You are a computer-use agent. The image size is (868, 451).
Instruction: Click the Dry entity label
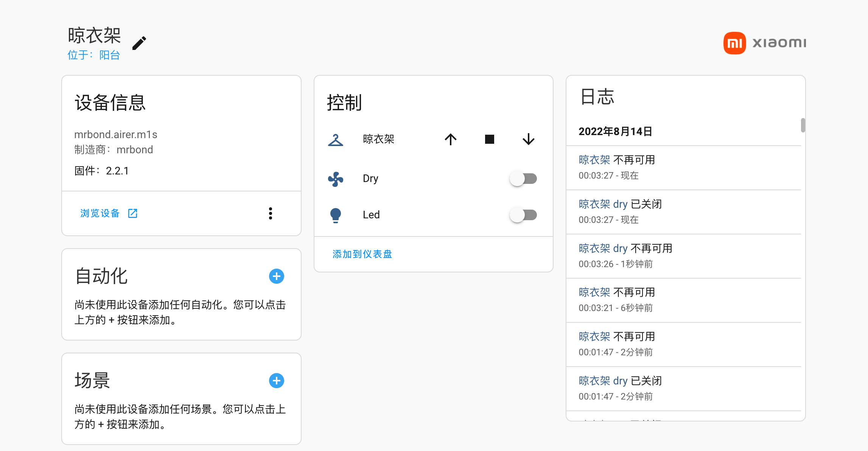(x=370, y=179)
